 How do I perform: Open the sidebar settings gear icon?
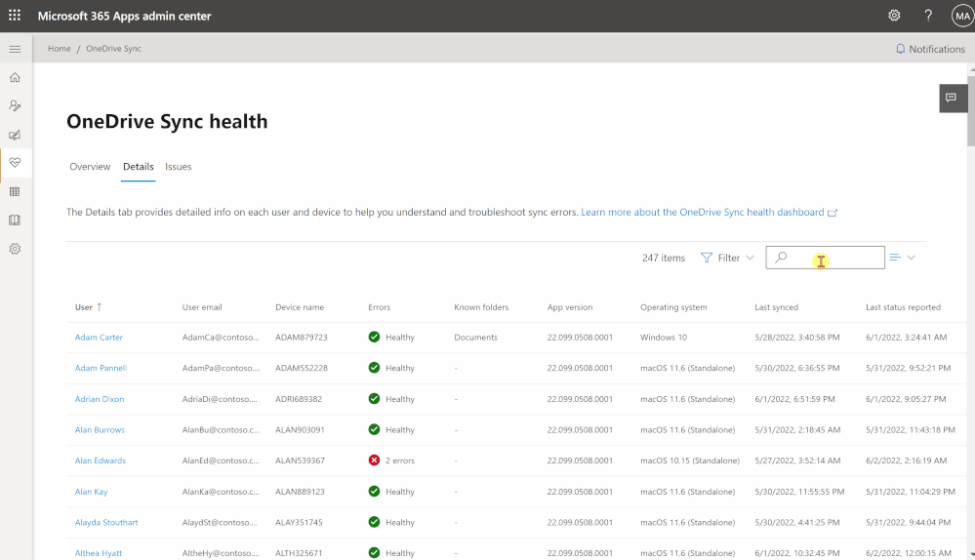pyautogui.click(x=15, y=249)
